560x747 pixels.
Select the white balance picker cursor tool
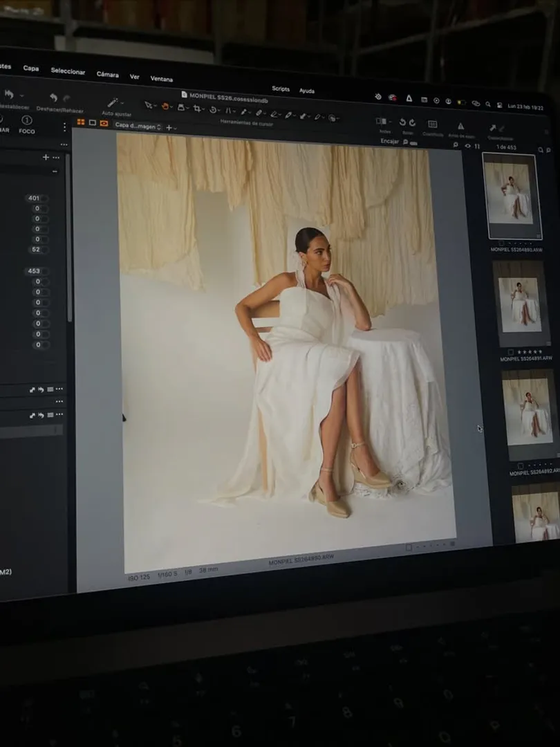coord(243,111)
